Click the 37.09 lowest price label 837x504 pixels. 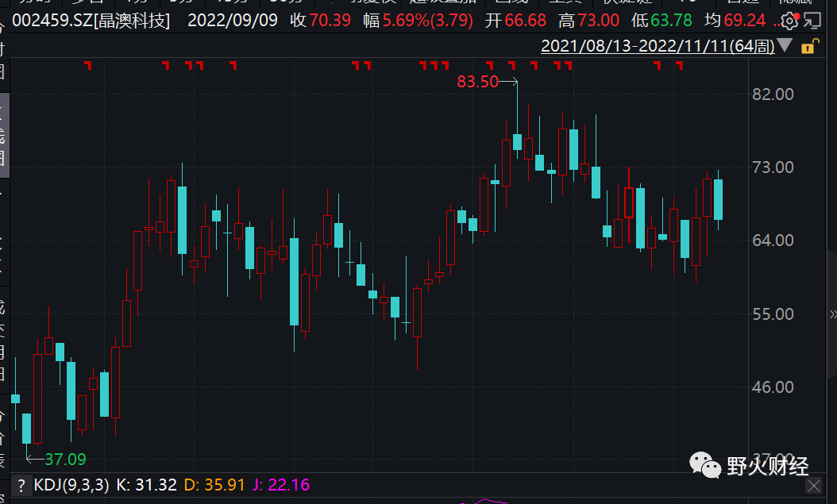[65, 460]
